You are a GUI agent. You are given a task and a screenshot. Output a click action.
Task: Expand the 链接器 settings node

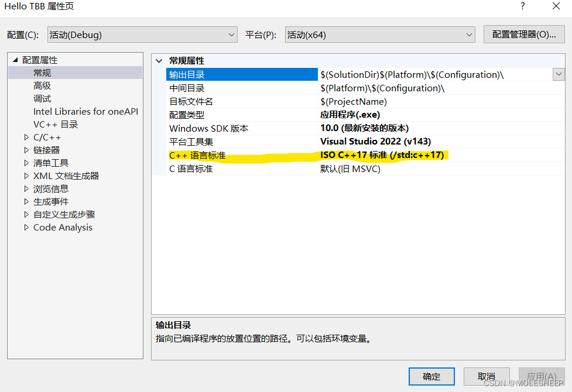pos(26,150)
